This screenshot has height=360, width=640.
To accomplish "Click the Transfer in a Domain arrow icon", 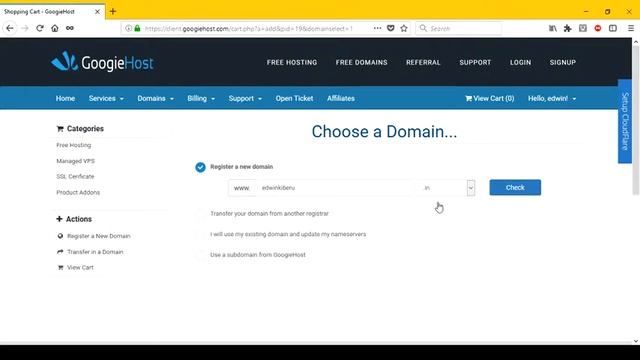I will pyautogui.click(x=60, y=252).
